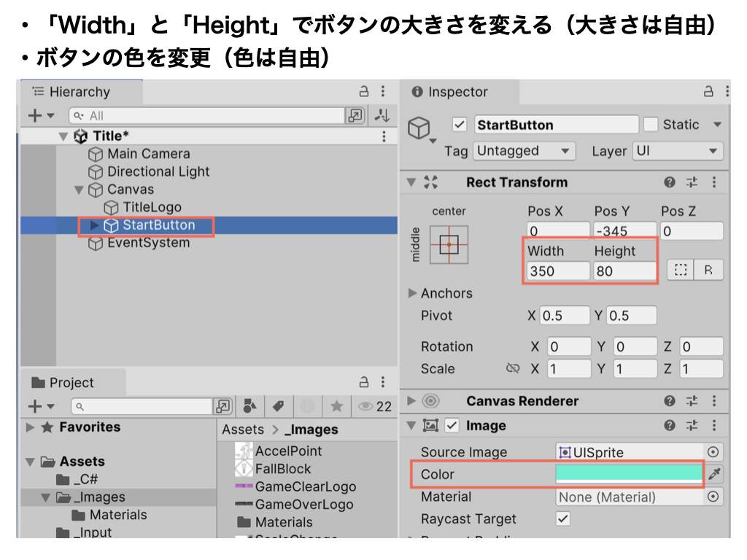Image resolution: width=747 pixels, height=560 pixels.
Task: Open Source Image object picker circle
Action: tap(713, 452)
